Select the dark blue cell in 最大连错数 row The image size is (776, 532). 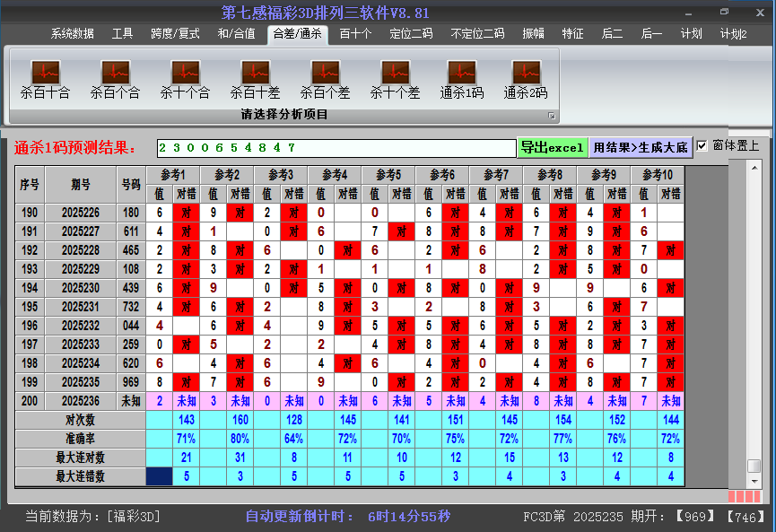(x=160, y=476)
